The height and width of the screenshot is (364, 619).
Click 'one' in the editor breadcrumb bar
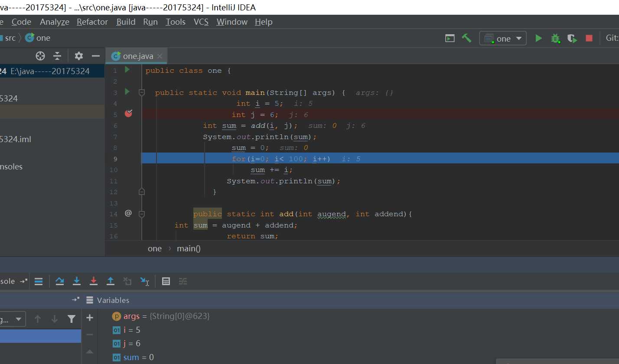155,249
